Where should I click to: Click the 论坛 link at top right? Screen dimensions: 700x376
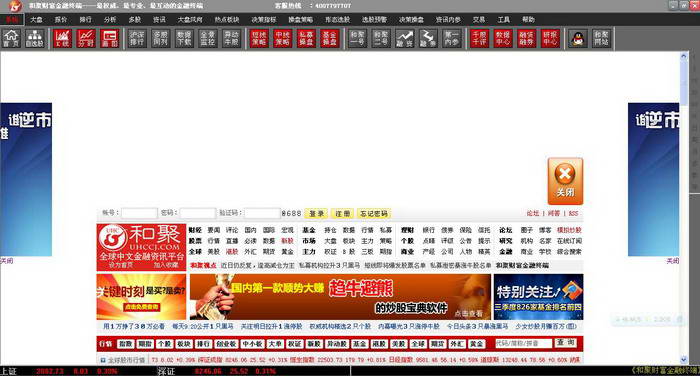pyautogui.click(x=533, y=213)
